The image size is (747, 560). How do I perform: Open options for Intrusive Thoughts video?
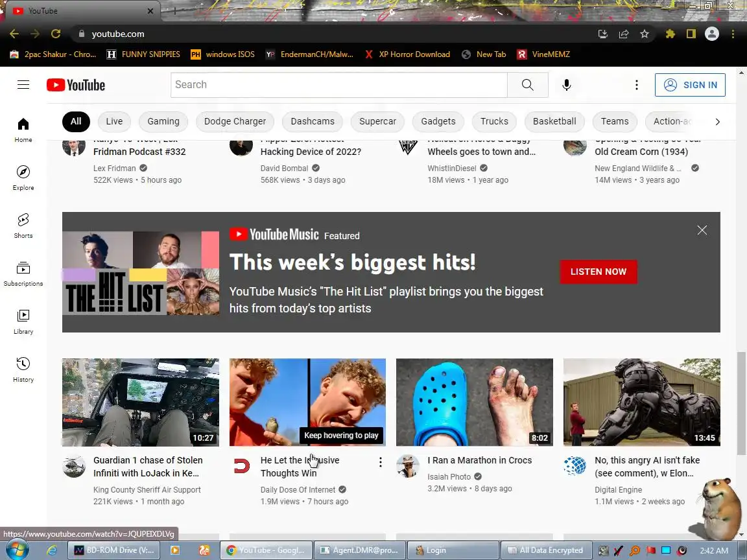[380, 462]
